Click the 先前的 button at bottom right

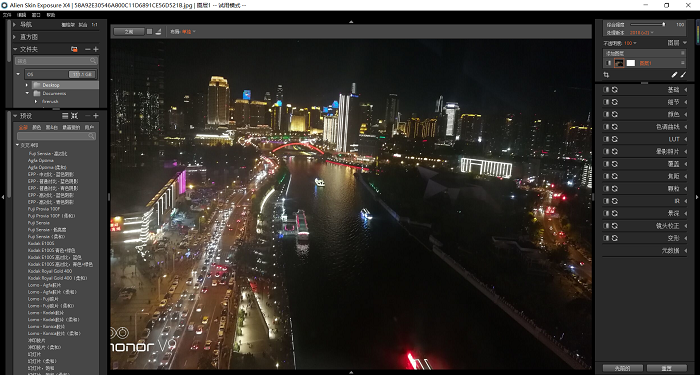click(x=622, y=368)
